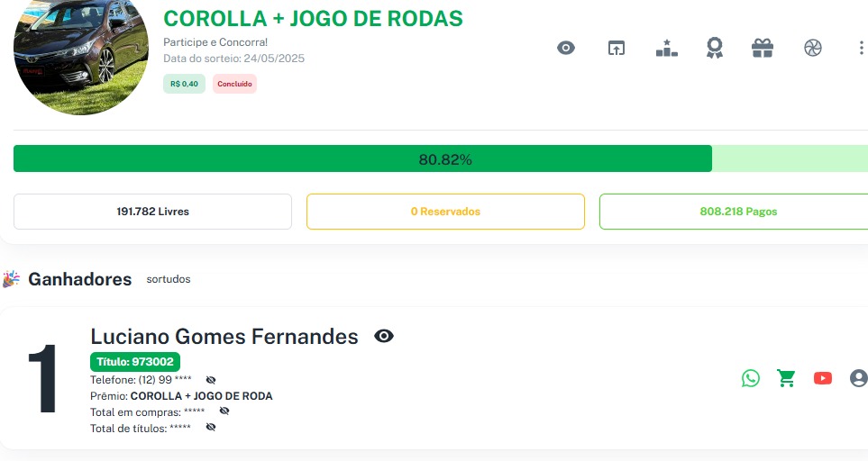Open the winner's user profile icon

click(x=858, y=378)
